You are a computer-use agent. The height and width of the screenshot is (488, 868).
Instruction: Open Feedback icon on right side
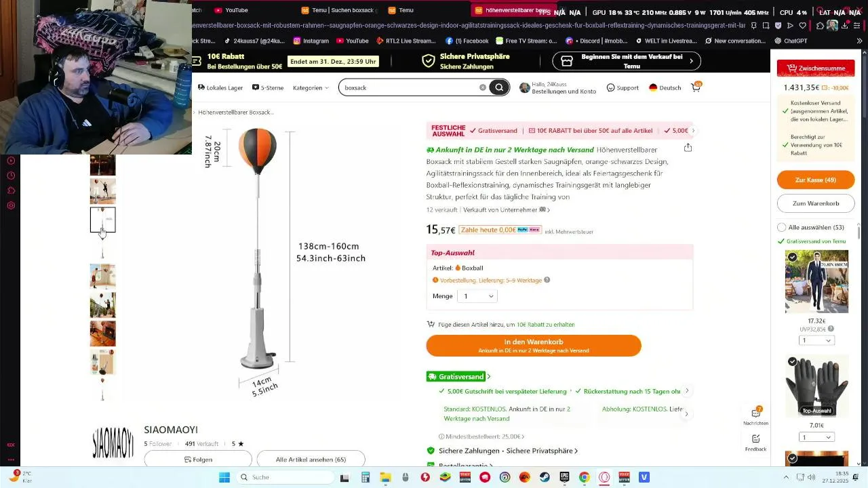coord(755,443)
